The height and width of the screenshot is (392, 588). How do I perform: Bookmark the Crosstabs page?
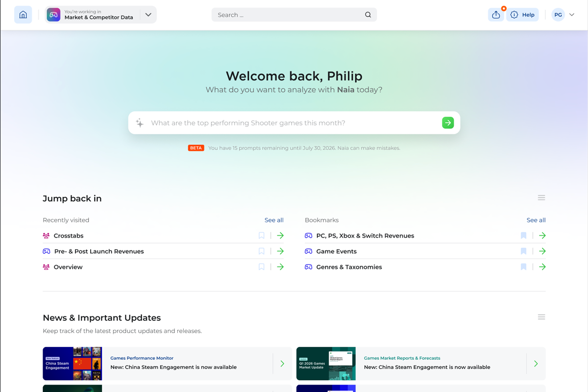(x=262, y=236)
